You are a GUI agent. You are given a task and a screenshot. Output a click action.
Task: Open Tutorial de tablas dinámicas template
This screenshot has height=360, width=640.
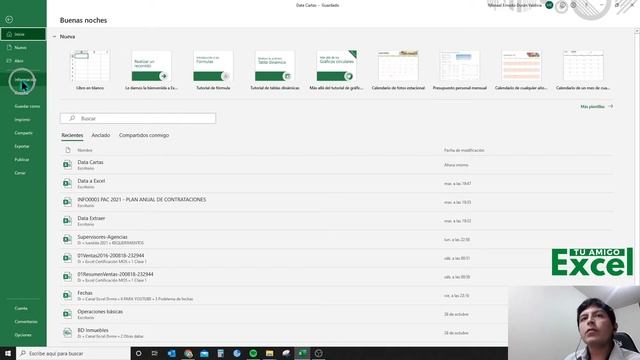click(275, 70)
